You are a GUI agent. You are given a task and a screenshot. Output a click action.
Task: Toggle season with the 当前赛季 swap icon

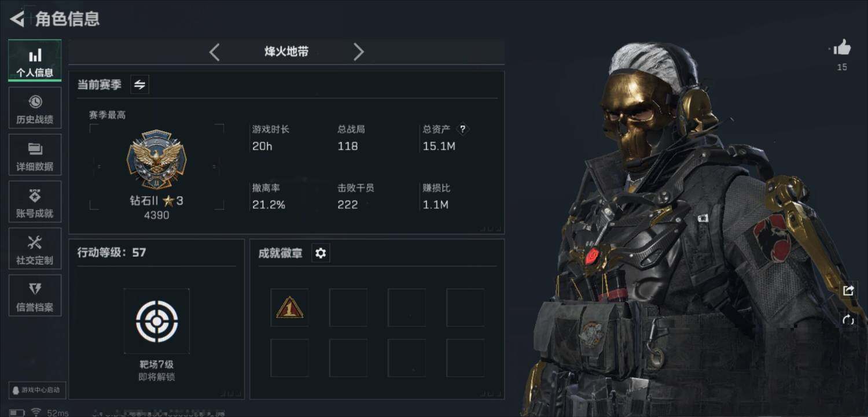139,84
